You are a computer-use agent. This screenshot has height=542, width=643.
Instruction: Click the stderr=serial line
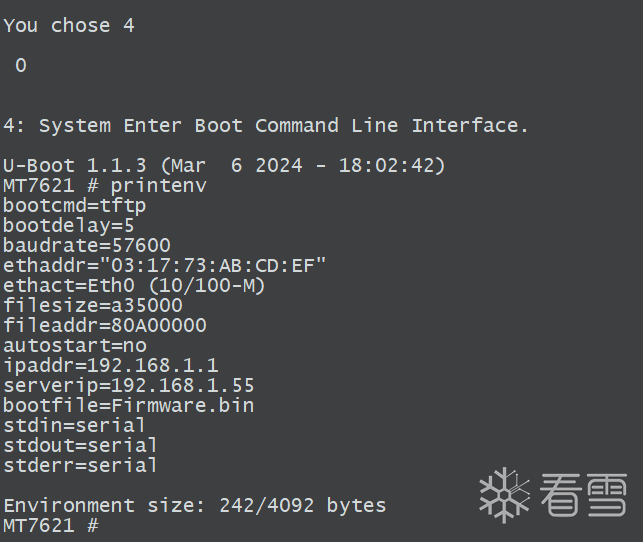[x=80, y=466]
